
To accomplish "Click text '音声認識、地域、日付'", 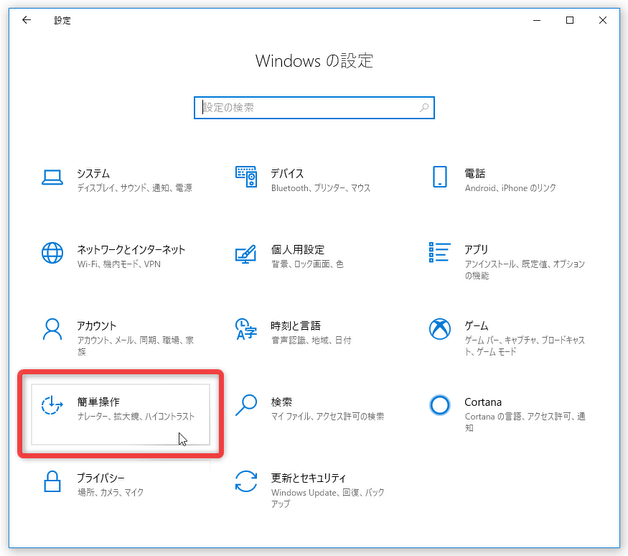I will point(311,340).
